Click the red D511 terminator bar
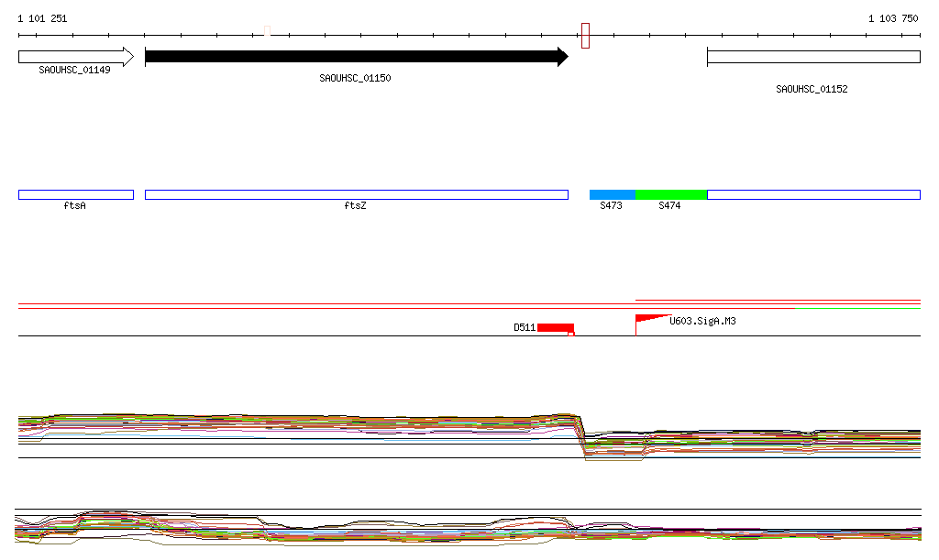 (x=556, y=327)
